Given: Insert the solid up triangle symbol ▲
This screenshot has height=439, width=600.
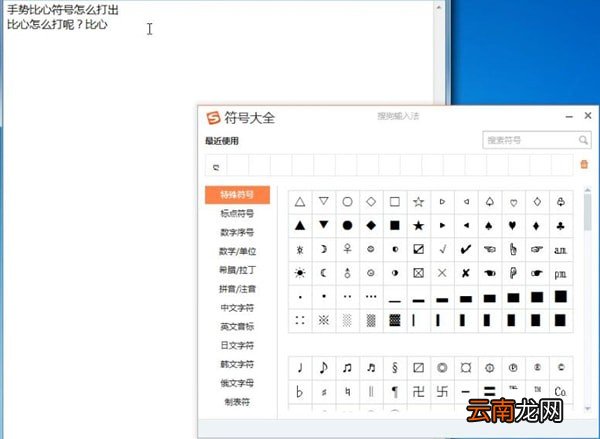Looking at the screenshot, I should 300,225.
